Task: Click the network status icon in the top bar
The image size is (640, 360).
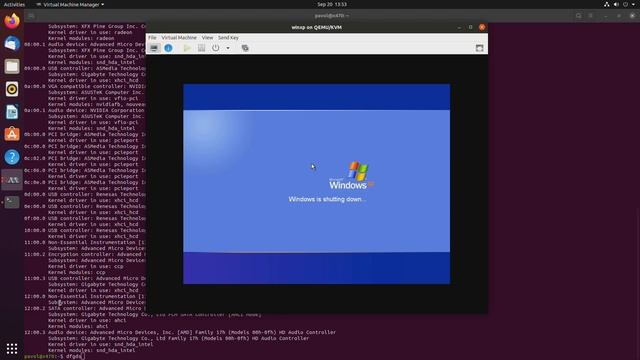Action: point(607,4)
